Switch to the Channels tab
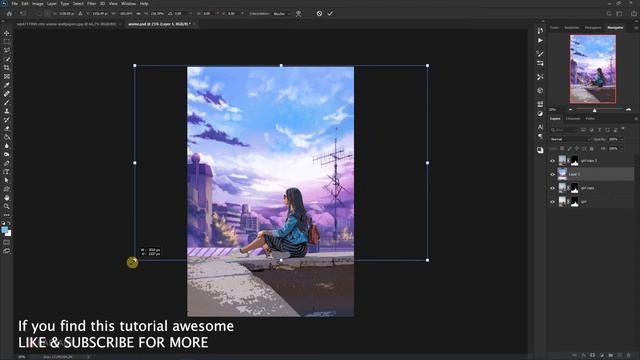This screenshot has width=640, height=360. [573, 119]
